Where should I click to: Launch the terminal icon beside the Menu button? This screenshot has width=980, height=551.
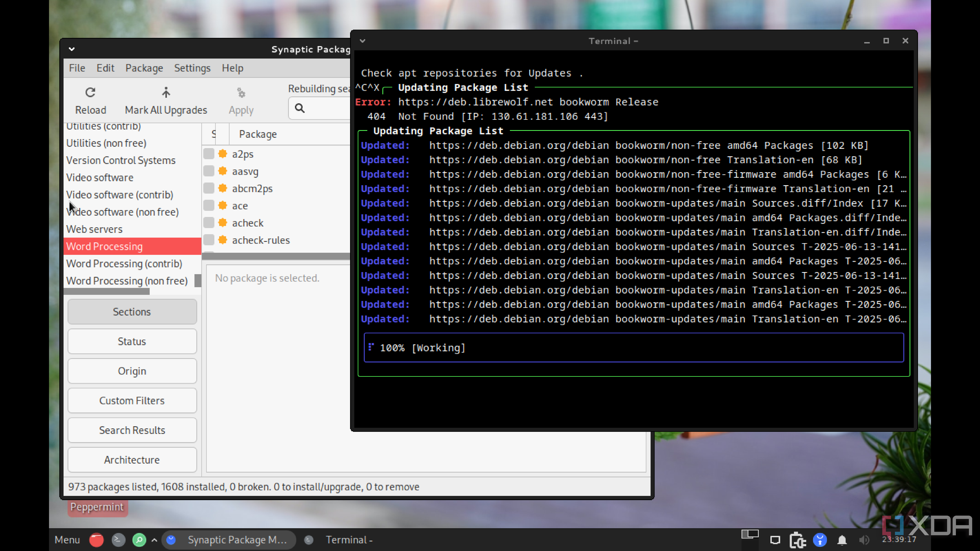point(118,540)
